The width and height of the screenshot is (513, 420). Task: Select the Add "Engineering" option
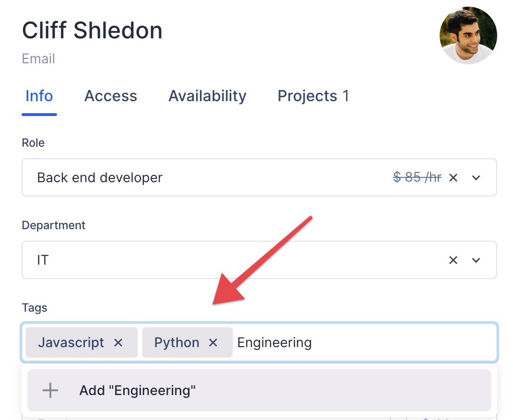259,390
